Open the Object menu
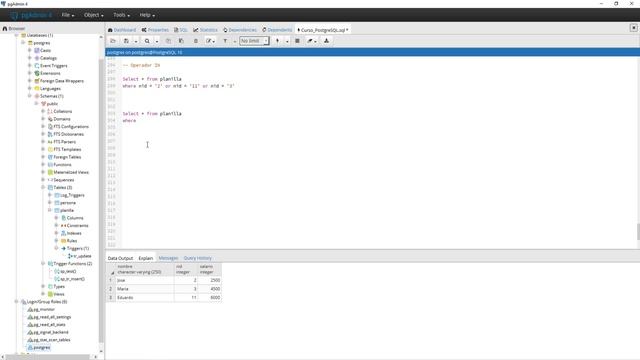Screen dimensions: 640x360 (x=93, y=15)
